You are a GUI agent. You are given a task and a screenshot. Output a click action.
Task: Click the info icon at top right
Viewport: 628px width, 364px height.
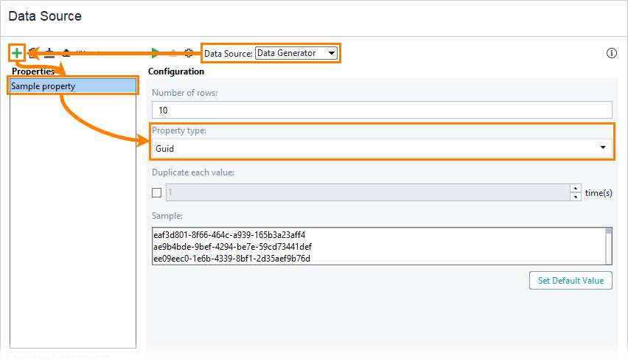(611, 53)
